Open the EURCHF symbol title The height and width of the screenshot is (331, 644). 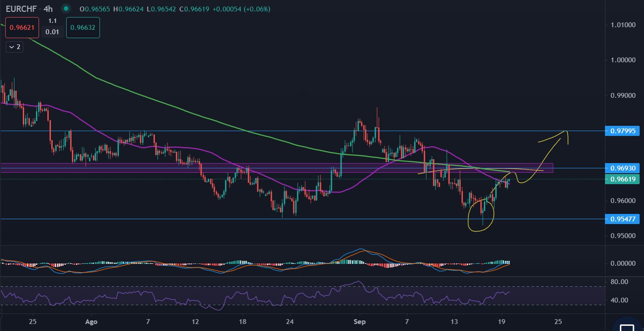coord(22,8)
